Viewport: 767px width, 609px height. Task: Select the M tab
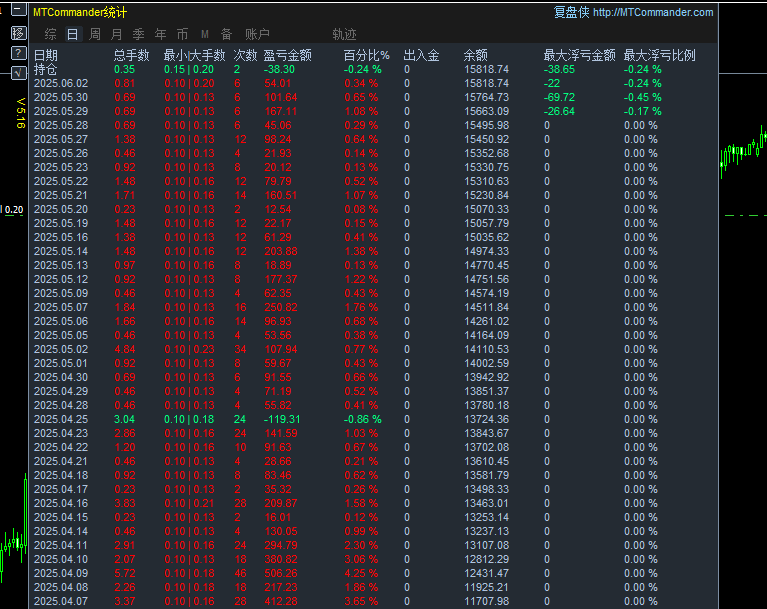tap(205, 34)
